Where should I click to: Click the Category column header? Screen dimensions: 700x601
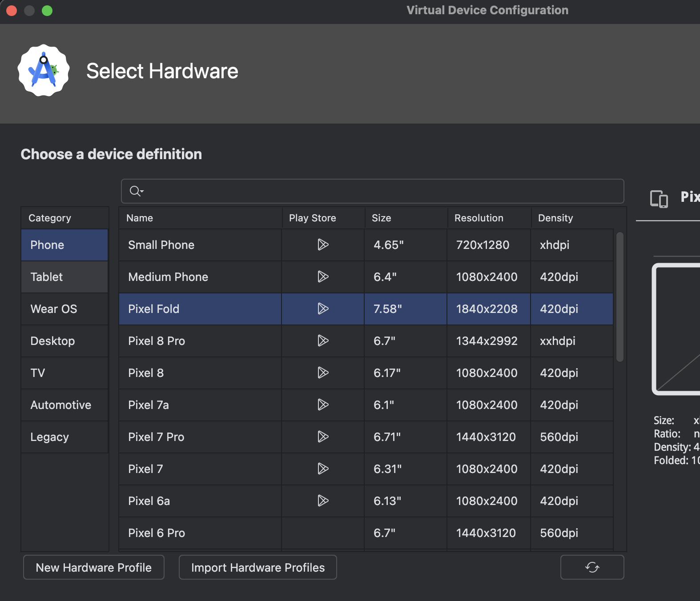[64, 218]
